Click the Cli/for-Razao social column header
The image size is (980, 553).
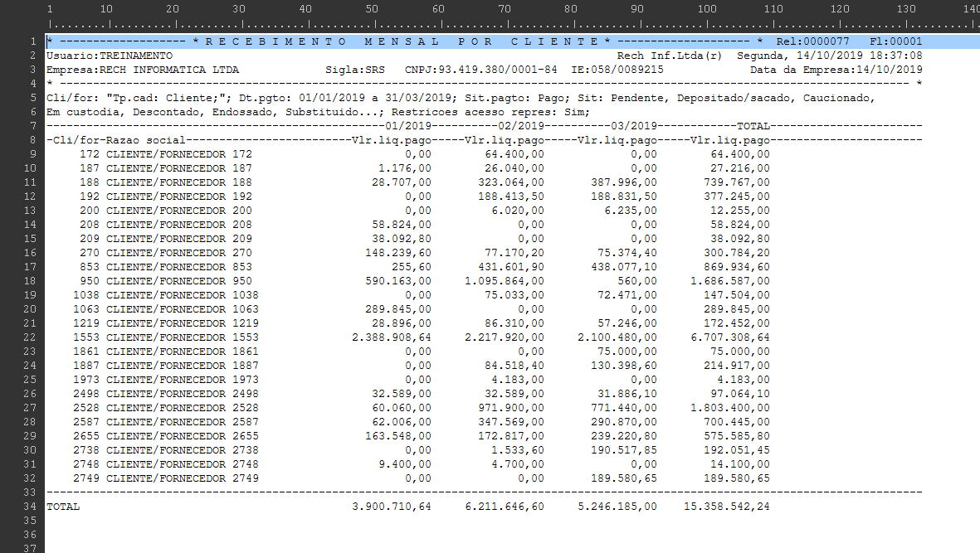point(119,140)
